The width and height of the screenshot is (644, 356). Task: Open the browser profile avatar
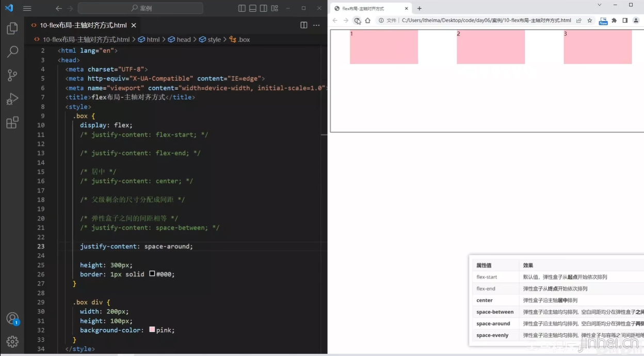[636, 21]
